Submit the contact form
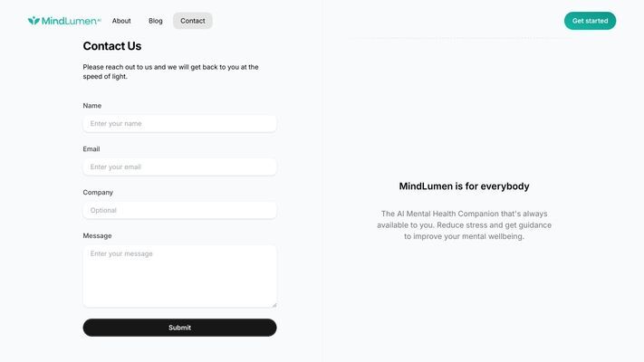 (x=179, y=328)
